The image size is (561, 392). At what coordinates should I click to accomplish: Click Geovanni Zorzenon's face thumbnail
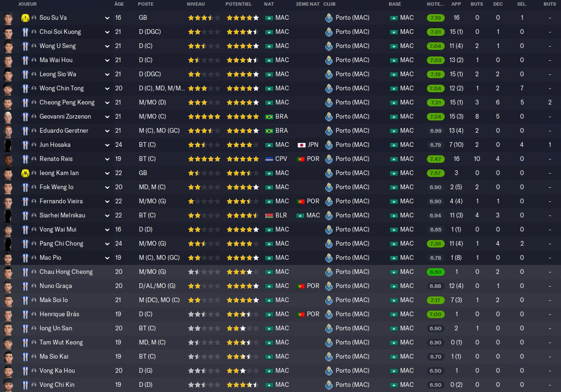click(8, 117)
